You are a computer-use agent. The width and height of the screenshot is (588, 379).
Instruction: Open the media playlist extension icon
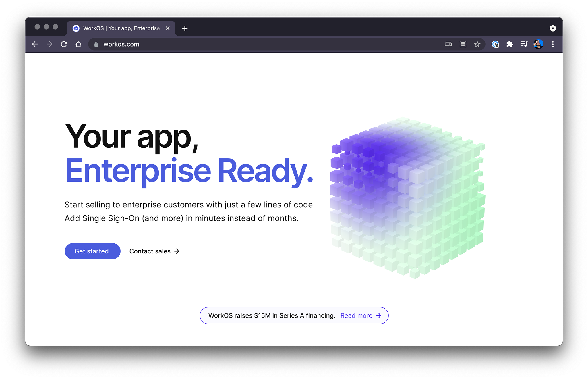[x=524, y=44]
